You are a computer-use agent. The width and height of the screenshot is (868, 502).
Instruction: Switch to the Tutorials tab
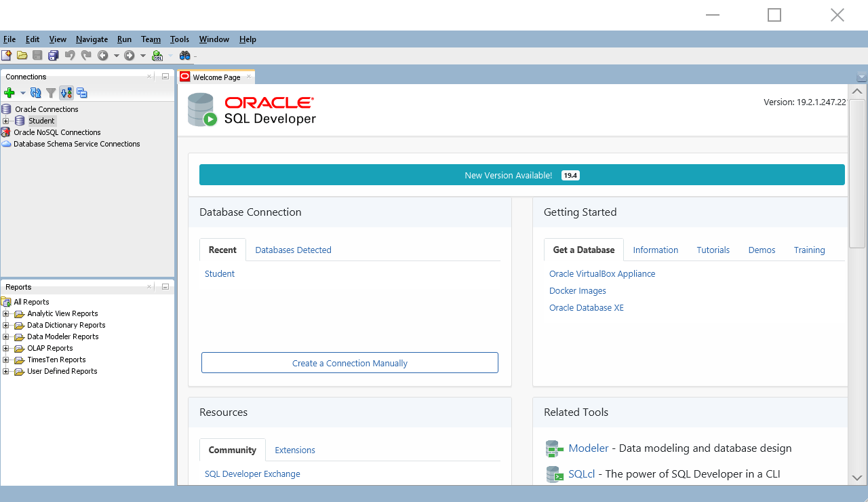(713, 250)
